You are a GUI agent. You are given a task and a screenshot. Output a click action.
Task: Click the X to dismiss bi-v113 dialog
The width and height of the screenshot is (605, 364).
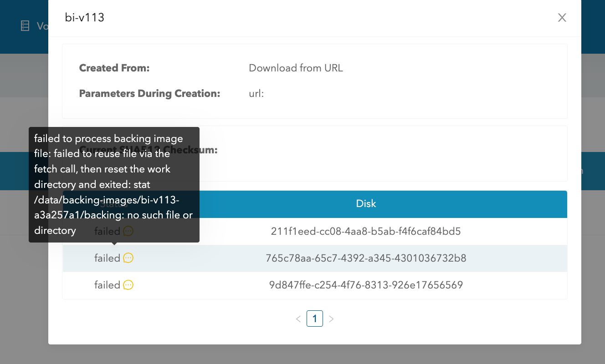pyautogui.click(x=562, y=17)
